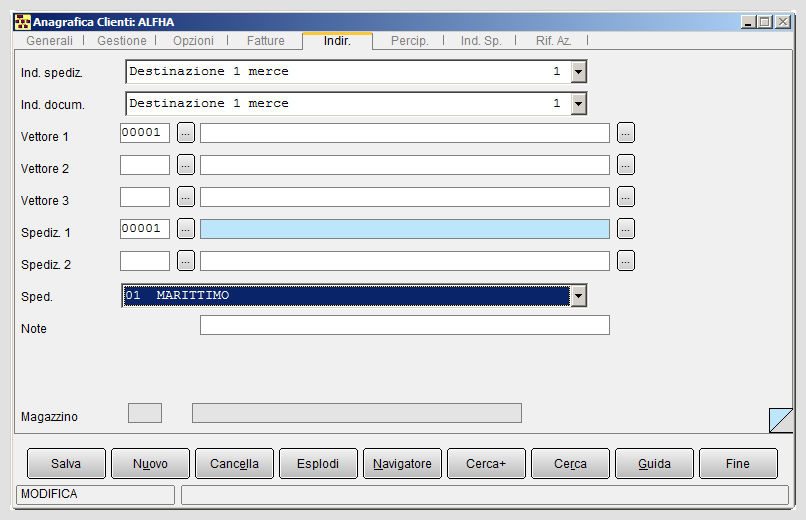Focus the Vettore 2 code field

[145, 165]
